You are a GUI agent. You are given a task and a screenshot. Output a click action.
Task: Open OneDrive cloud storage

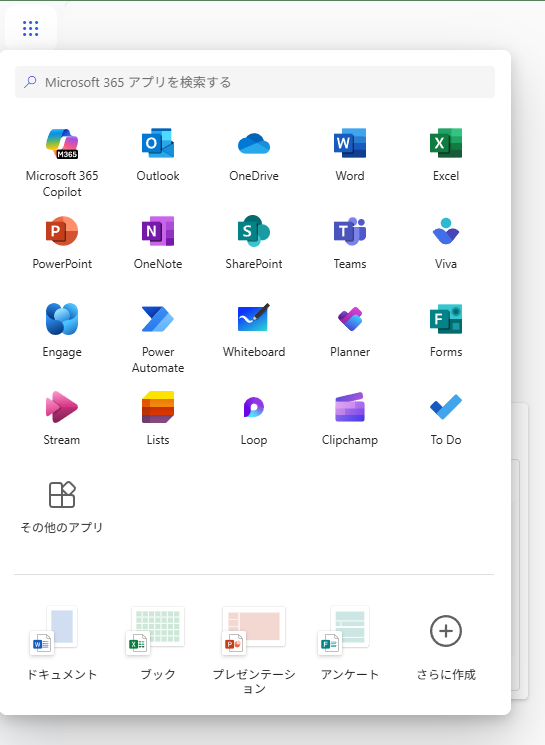tap(254, 154)
